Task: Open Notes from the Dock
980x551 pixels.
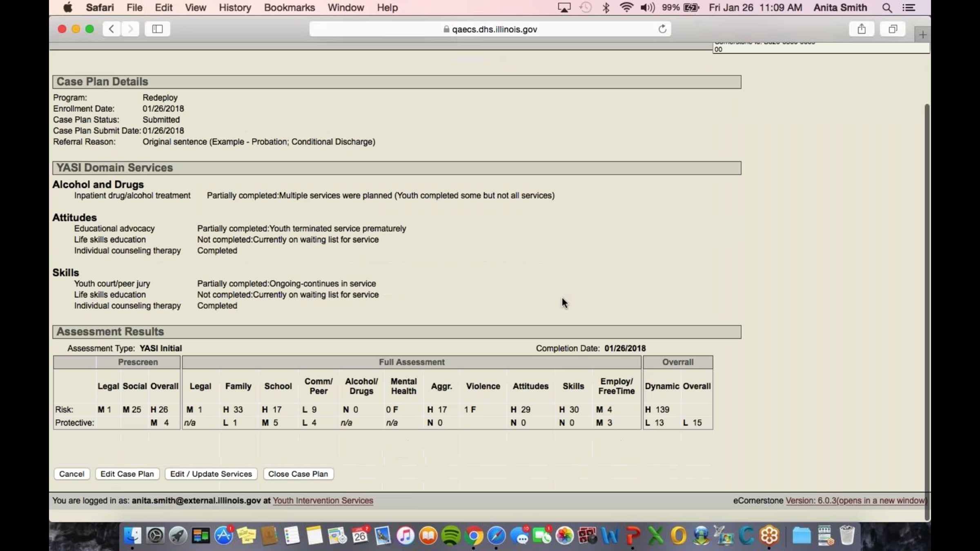Action: tap(315, 535)
